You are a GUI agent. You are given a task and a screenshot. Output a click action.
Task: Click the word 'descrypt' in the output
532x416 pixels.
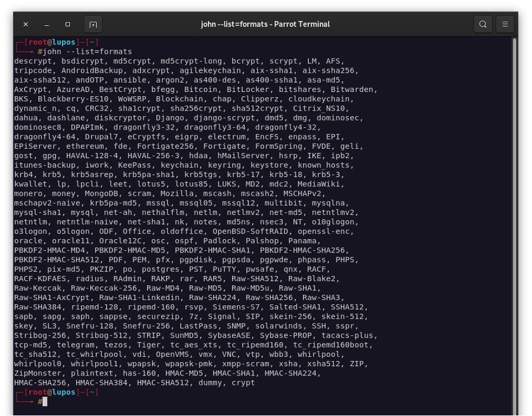33,62
